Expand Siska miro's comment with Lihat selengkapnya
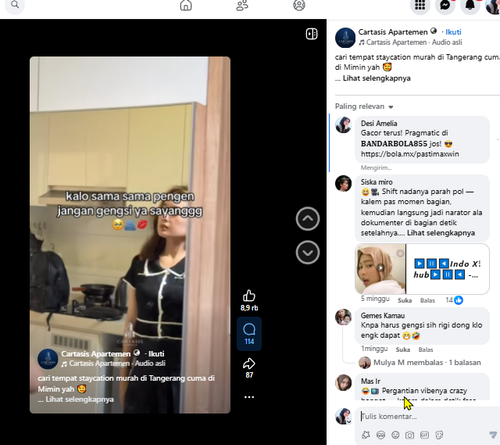The height and width of the screenshot is (445, 500). [x=441, y=233]
